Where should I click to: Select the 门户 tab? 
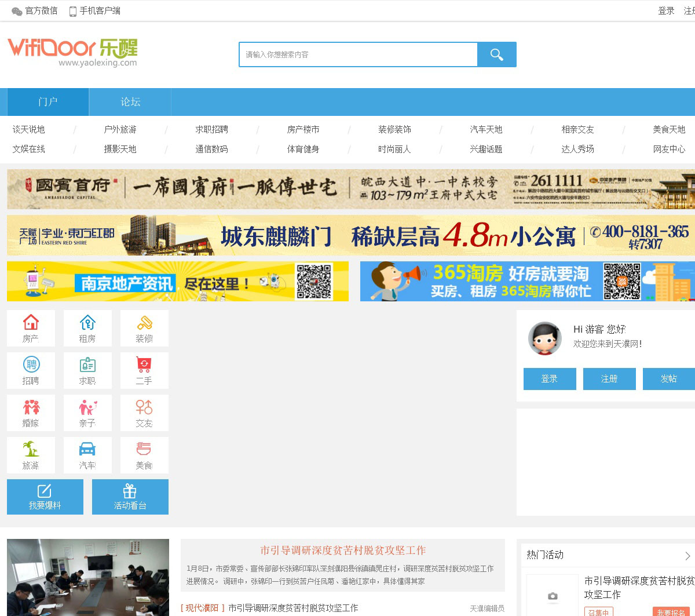[48, 102]
